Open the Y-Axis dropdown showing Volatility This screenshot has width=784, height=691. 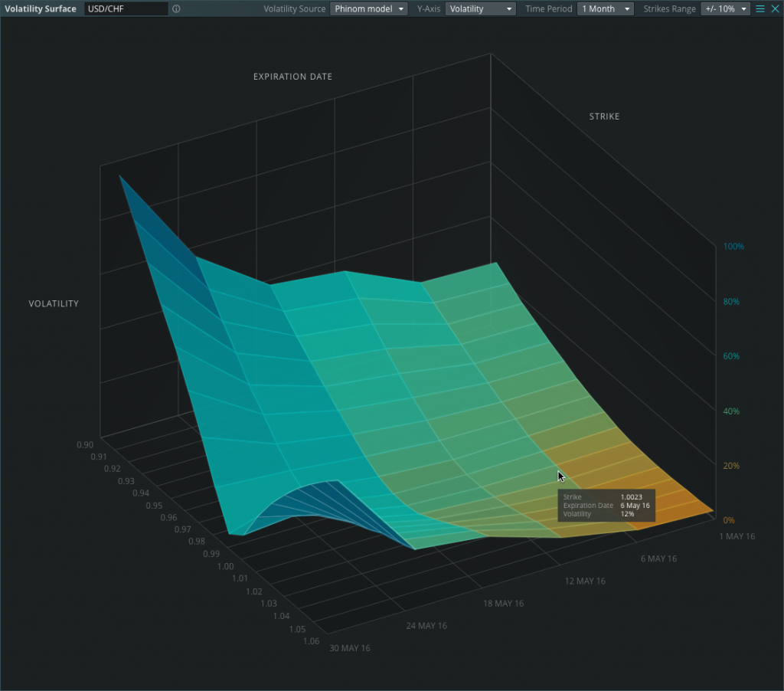(x=480, y=8)
